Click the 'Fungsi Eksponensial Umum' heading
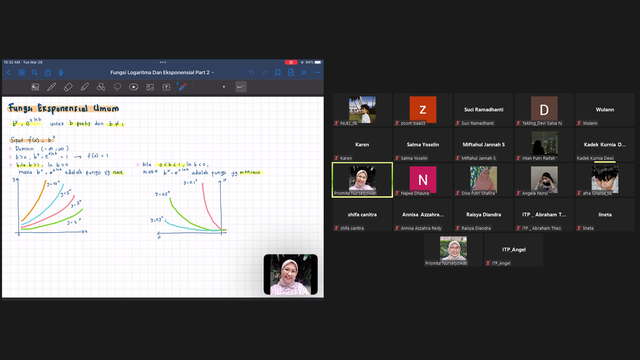The height and width of the screenshot is (360, 640). point(64,108)
